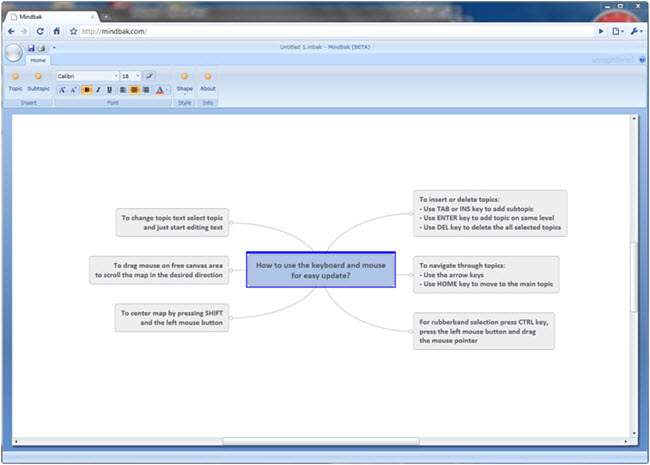
Task: Expand the Calibri font name dropdown
Action: tap(114, 76)
